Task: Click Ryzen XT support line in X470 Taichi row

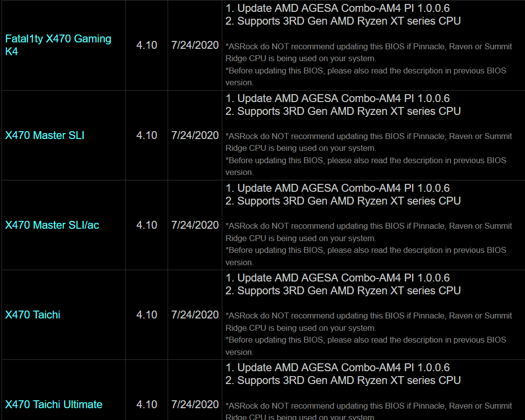Action: pyautogui.click(x=343, y=291)
